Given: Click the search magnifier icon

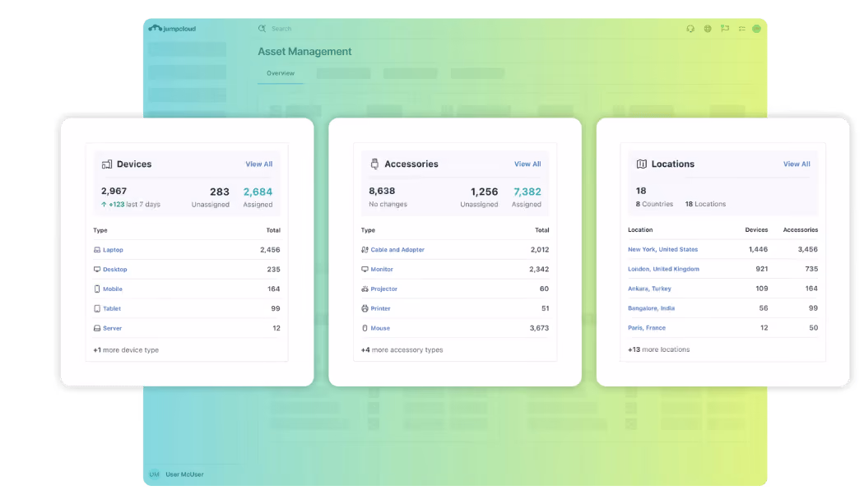Looking at the screenshot, I should point(262,29).
